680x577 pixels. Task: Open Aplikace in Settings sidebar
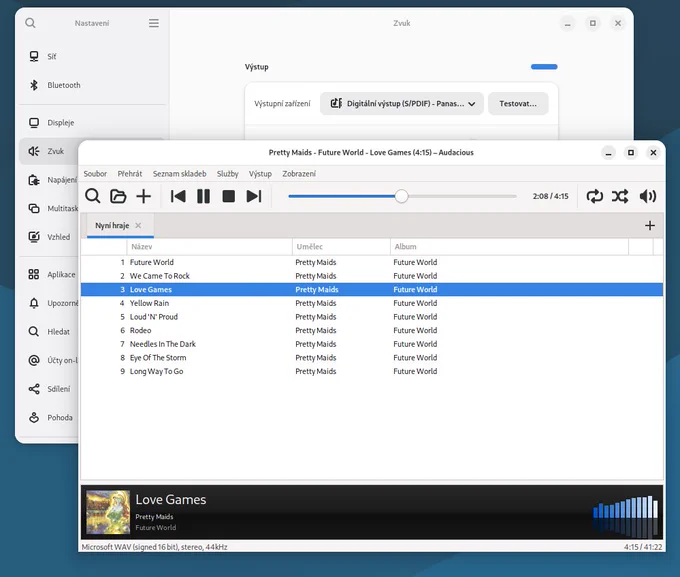pyautogui.click(x=49, y=274)
